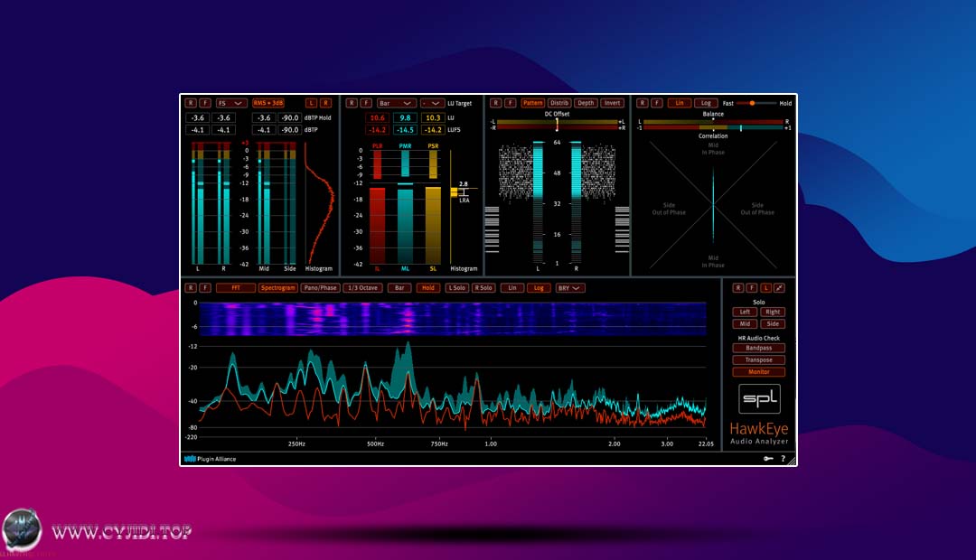976x560 pixels.
Task: Click the R button in correlation panel
Action: pos(643,103)
